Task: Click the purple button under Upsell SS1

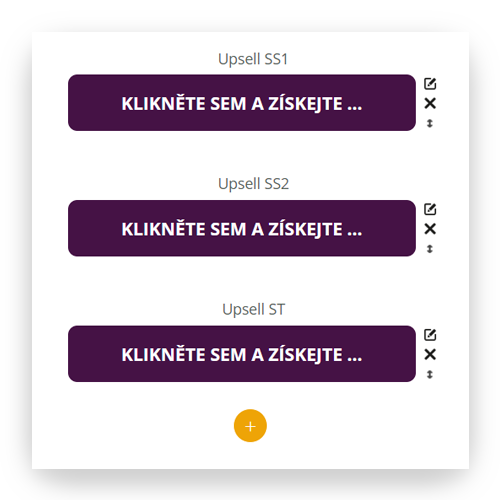Action: click(x=242, y=103)
